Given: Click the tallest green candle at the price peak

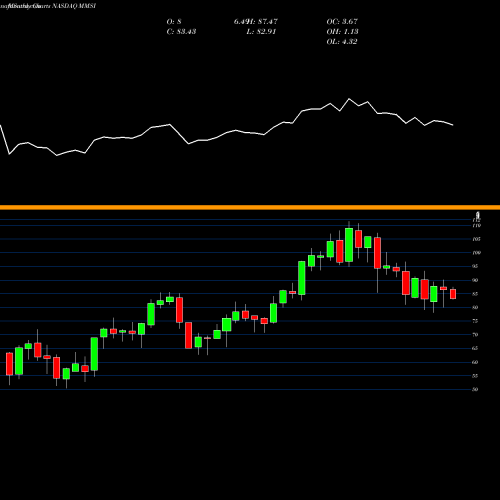Looking at the screenshot, I should 349,245.
